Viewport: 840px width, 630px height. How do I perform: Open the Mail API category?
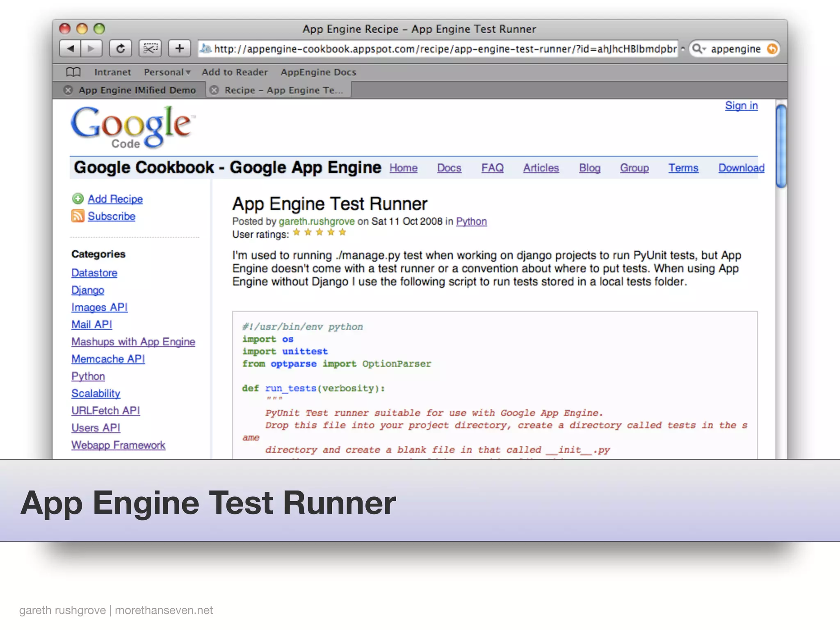[x=92, y=324]
